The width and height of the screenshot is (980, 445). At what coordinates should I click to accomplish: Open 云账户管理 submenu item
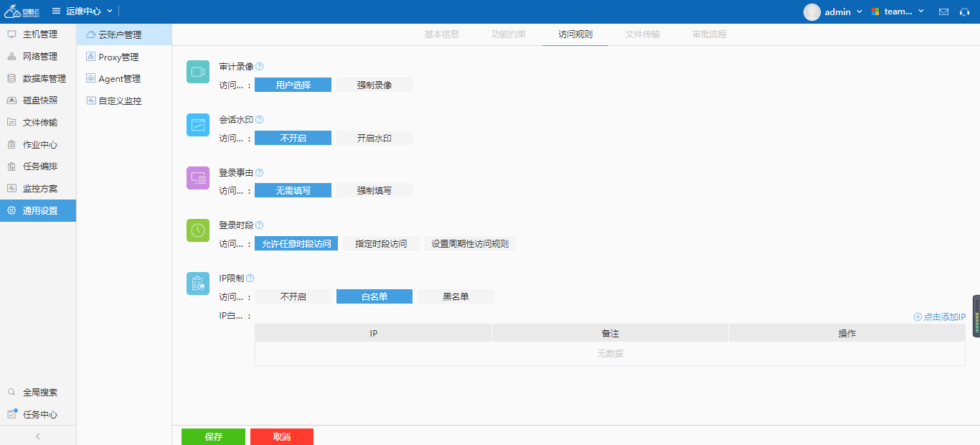(124, 34)
